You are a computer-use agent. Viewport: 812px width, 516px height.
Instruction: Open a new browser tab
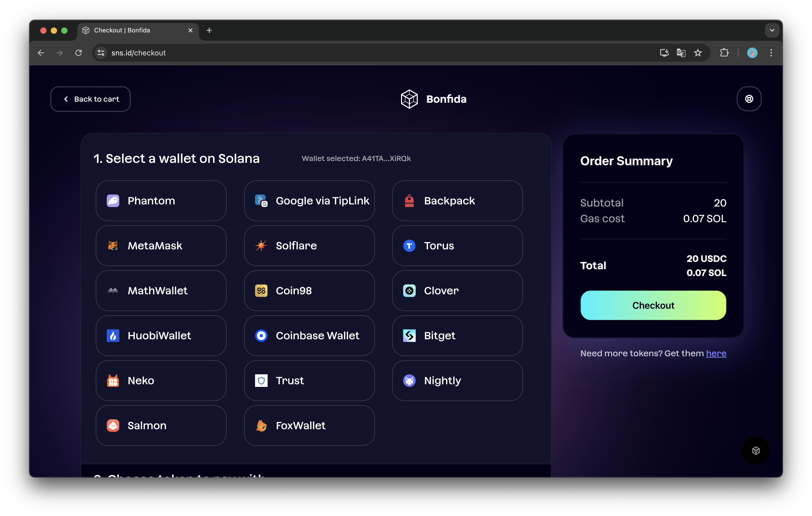point(209,30)
